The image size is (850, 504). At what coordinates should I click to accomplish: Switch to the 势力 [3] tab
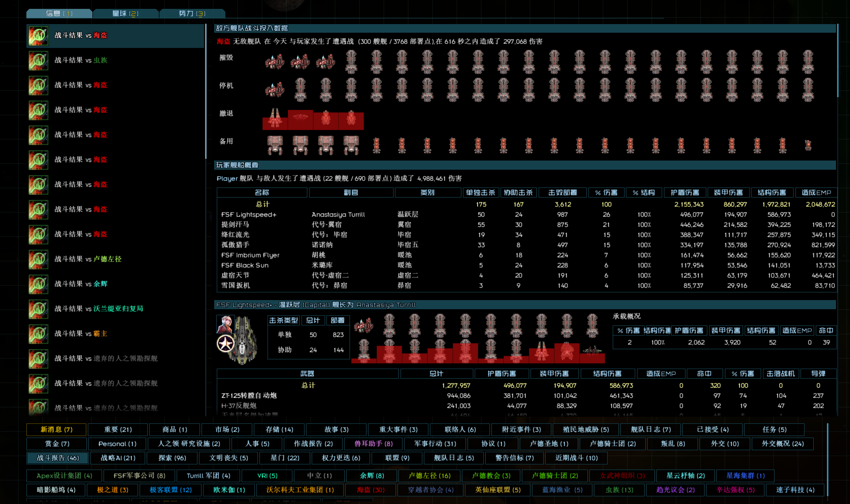(x=192, y=14)
